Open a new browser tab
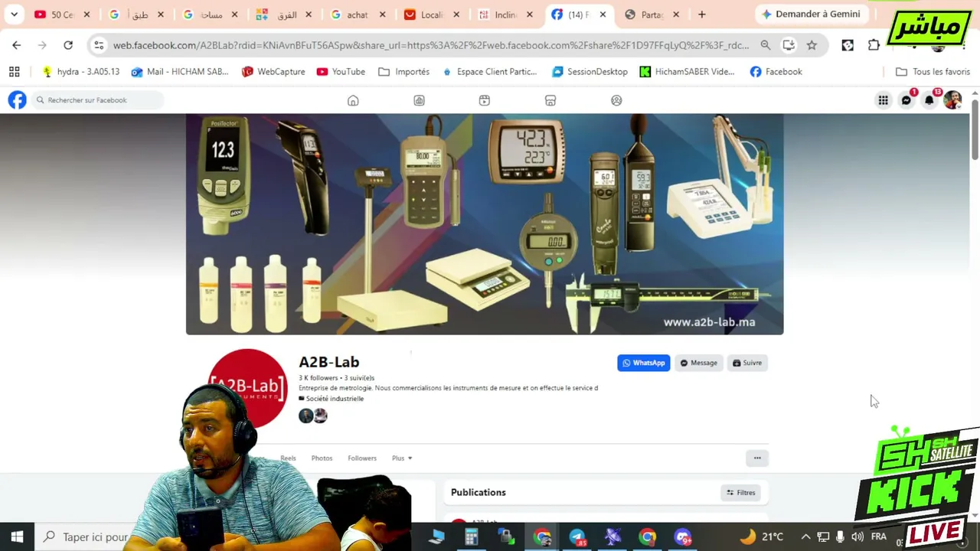 [701, 15]
